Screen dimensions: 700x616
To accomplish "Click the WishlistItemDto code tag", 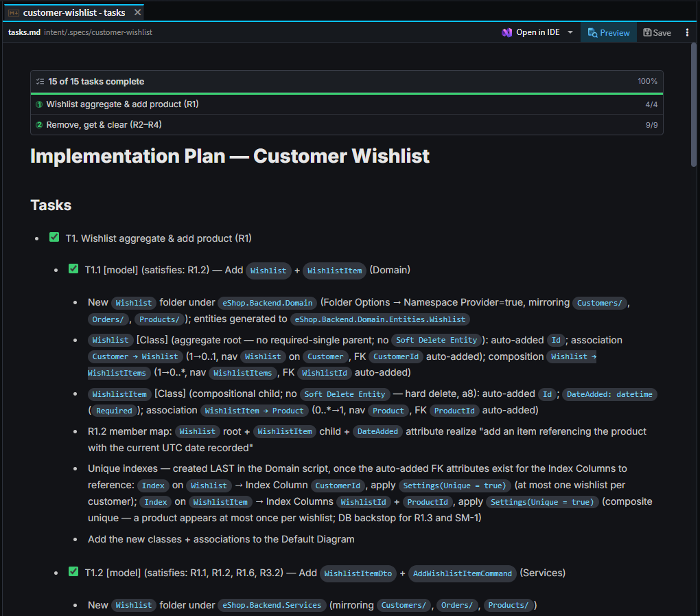I will click(x=358, y=573).
